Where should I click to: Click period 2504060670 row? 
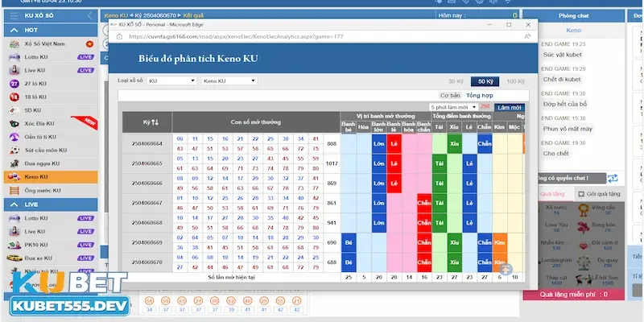(147, 262)
